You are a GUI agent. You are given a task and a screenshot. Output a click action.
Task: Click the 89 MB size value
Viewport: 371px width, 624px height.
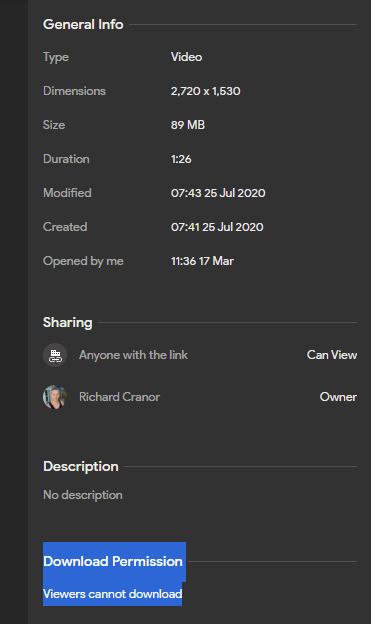(x=187, y=125)
